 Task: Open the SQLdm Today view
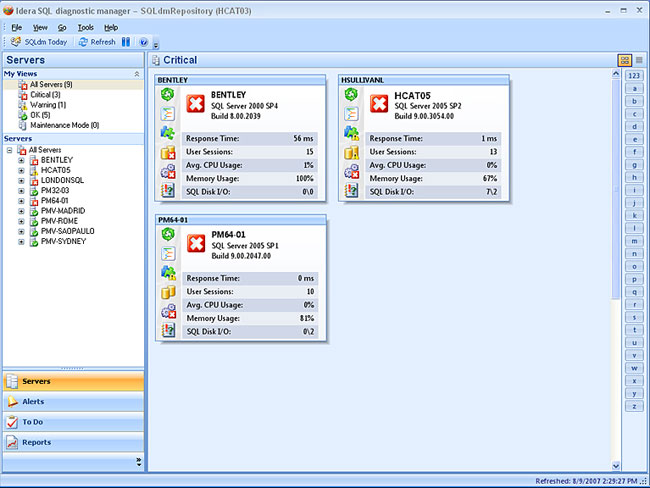(39, 42)
